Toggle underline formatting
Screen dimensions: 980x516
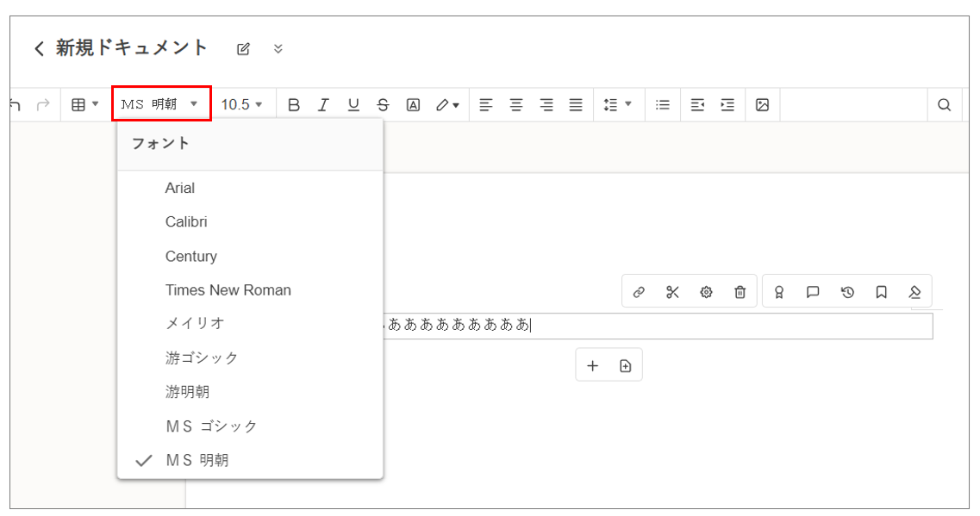point(353,105)
